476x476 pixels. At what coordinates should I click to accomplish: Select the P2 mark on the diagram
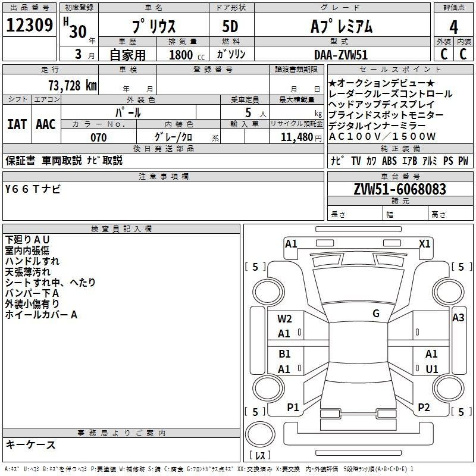[x=424, y=408]
